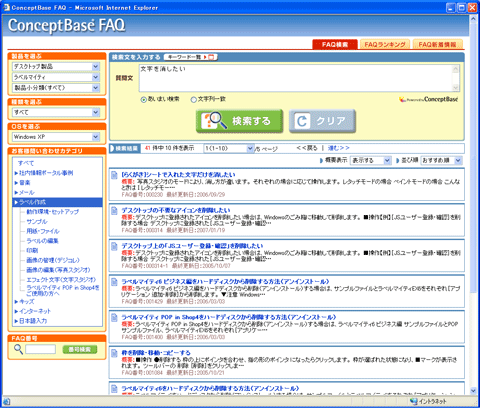Screen dimensions: 480x408
Task: Select サンプル subcategory
Action: pos(37,222)
